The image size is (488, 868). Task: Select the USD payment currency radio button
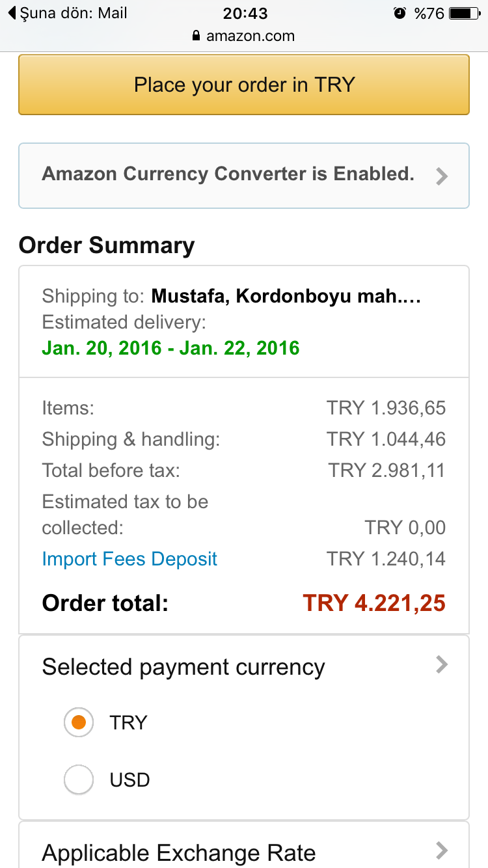79,779
